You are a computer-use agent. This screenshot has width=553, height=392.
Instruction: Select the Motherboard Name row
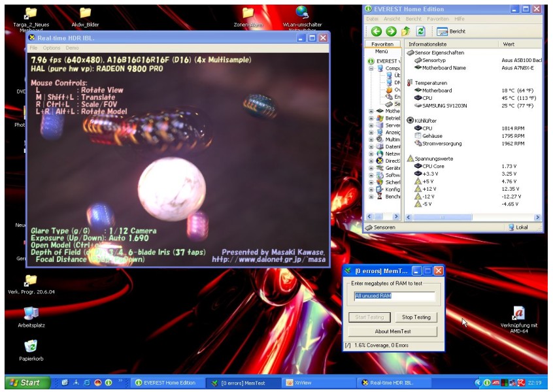474,68
